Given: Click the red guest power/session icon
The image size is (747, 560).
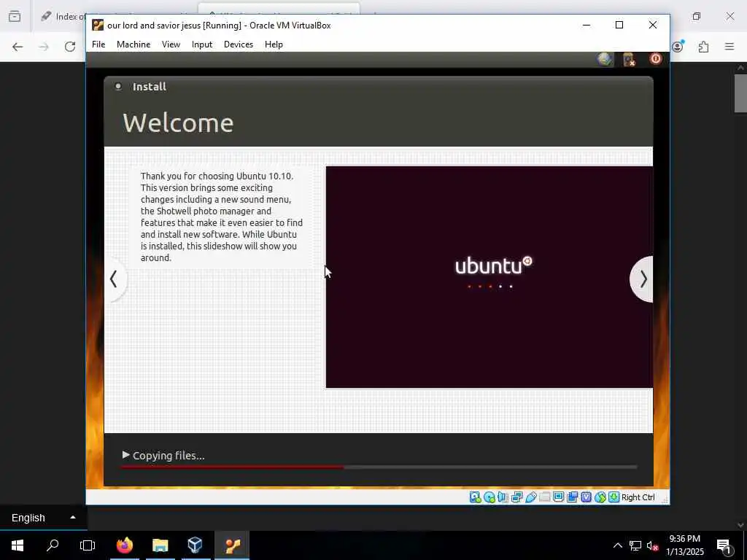Looking at the screenshot, I should pyautogui.click(x=656, y=58).
